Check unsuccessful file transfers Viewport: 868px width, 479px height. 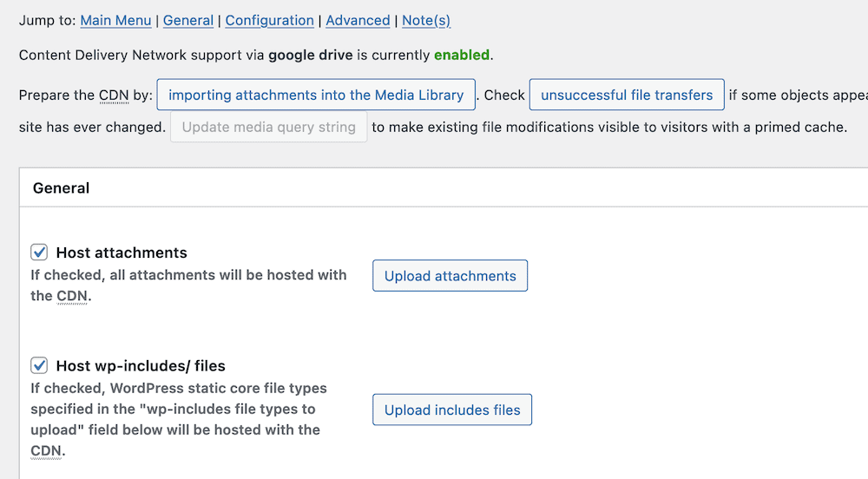[627, 95]
